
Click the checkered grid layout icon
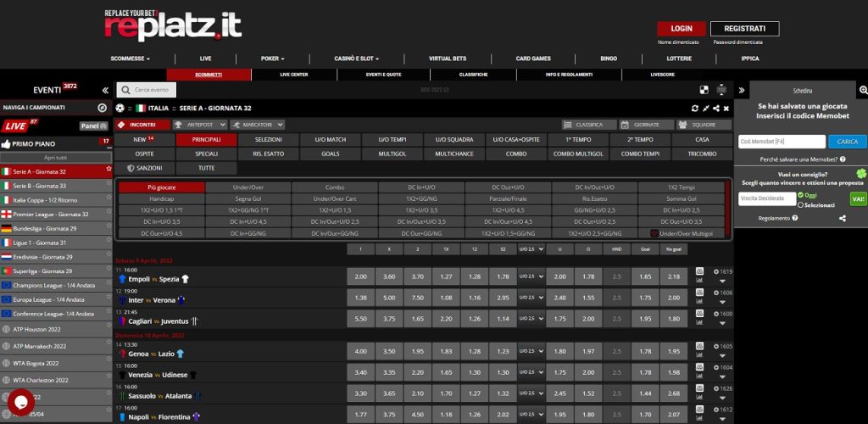click(x=704, y=90)
